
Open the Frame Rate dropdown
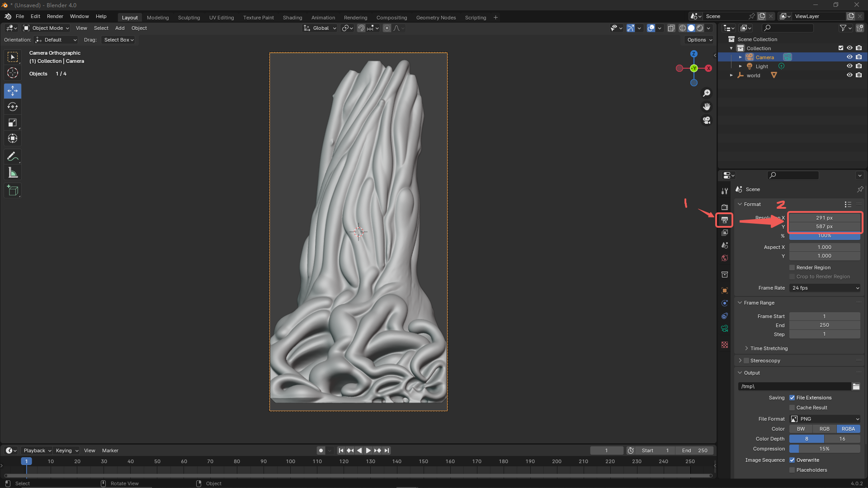point(825,288)
